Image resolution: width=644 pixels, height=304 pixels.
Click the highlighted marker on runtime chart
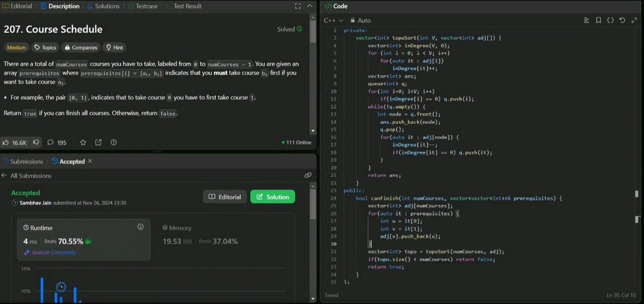(61, 287)
